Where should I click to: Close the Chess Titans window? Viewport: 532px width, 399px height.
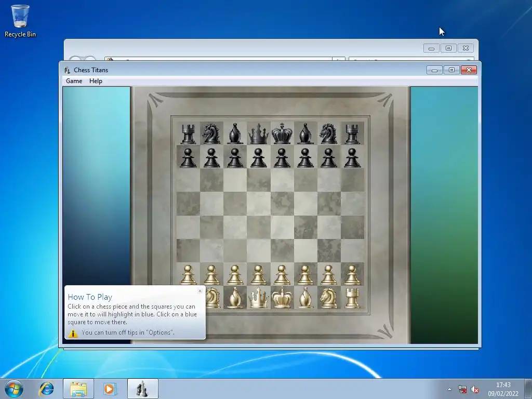(469, 70)
